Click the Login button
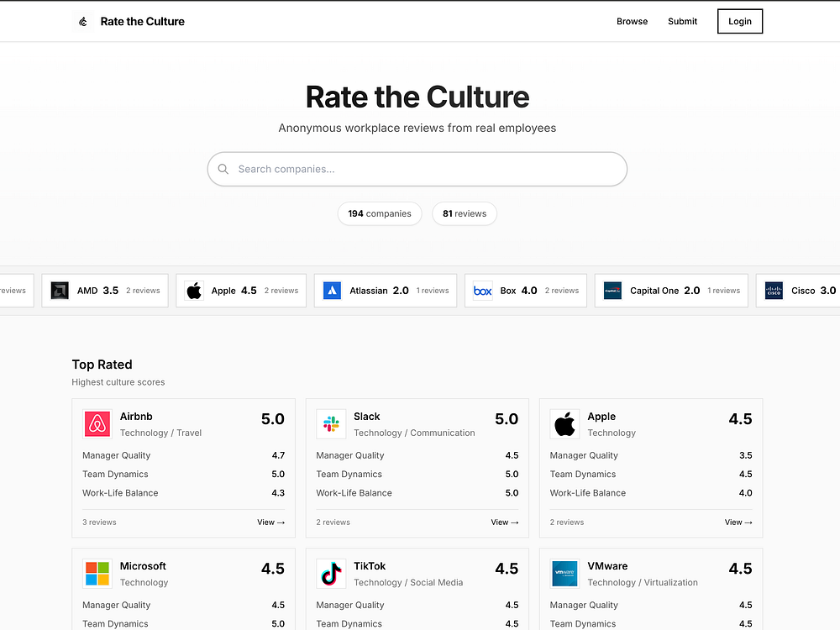 pos(740,22)
